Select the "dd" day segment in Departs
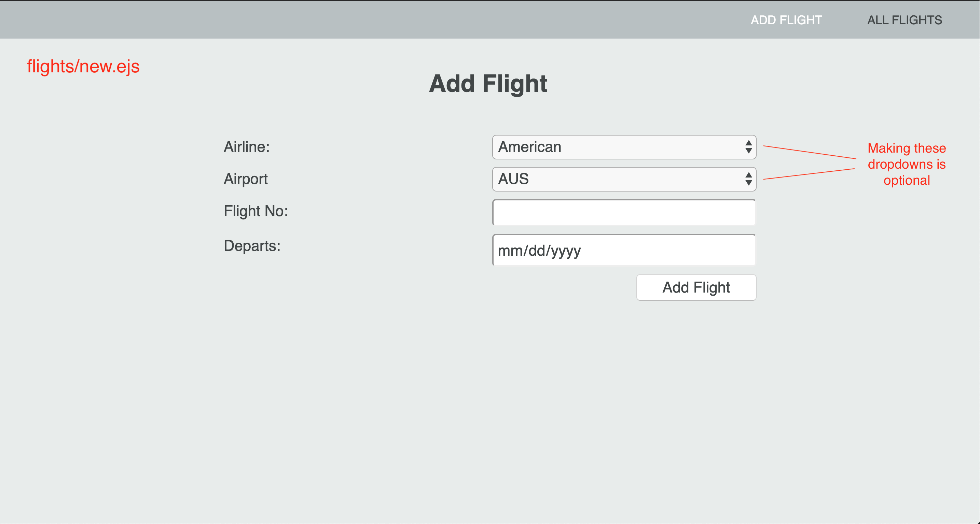Screen dimensions: 980x524 click(x=537, y=251)
